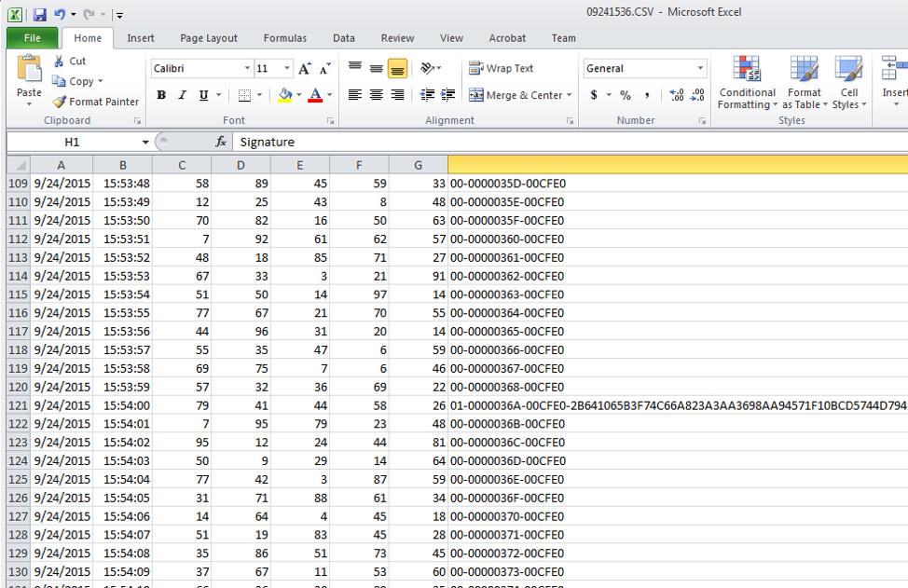
Task: Open the File tab
Action: (x=33, y=38)
